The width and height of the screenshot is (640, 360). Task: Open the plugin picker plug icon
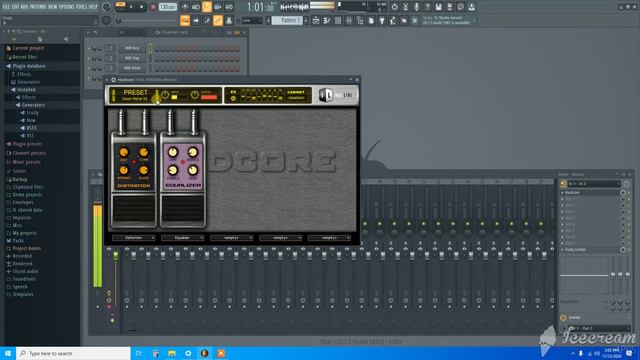(382, 20)
